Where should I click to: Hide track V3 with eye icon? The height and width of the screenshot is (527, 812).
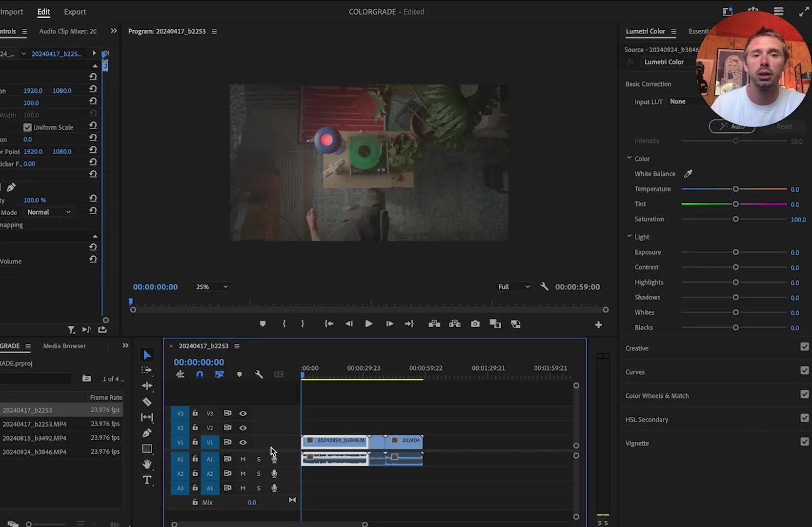click(243, 413)
